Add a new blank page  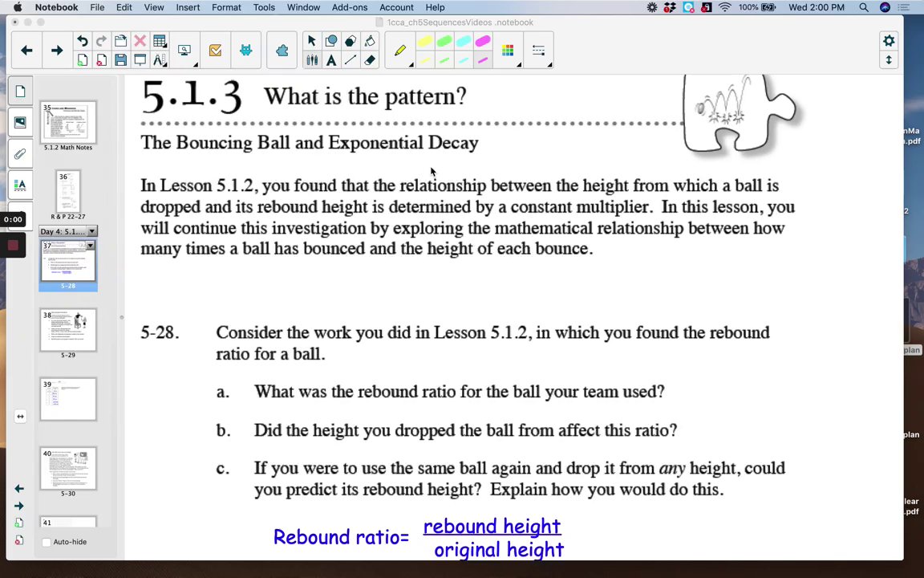pyautogui.click(x=83, y=60)
